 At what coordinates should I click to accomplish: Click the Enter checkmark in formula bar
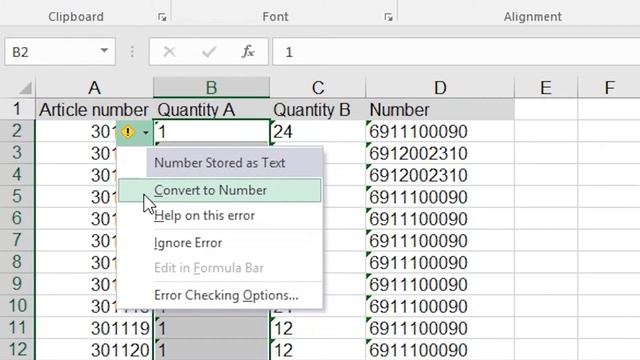209,52
